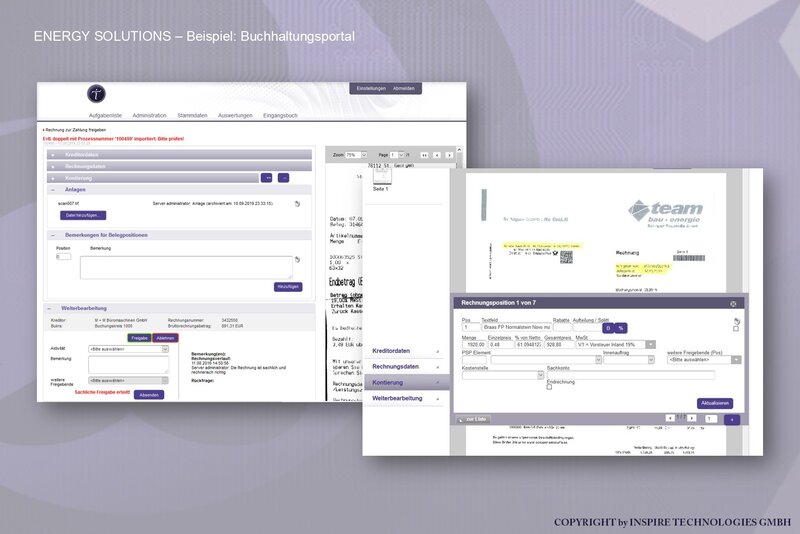The height and width of the screenshot is (534, 800).
Task: Click the percent split button
Action: 621,328
